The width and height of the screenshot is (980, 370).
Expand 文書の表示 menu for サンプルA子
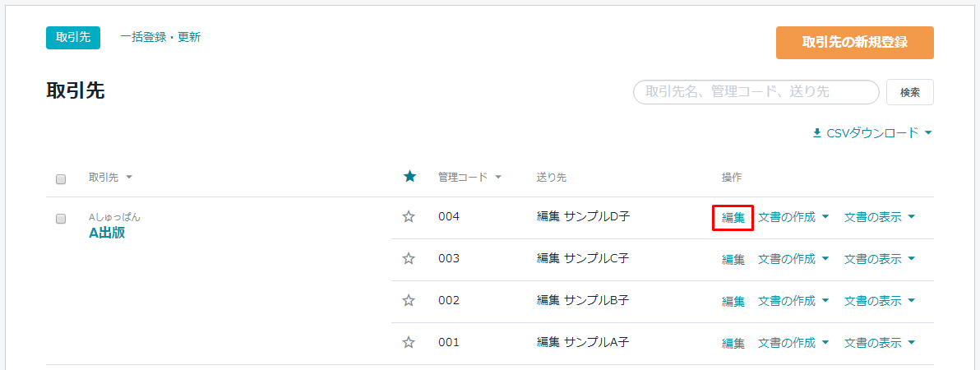coord(880,343)
